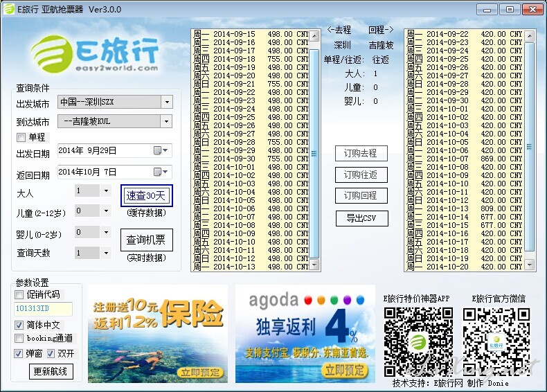Screen dimensions: 547x392
Task: Click the E旅行官方微信 QR code
Action: tap(496, 341)
